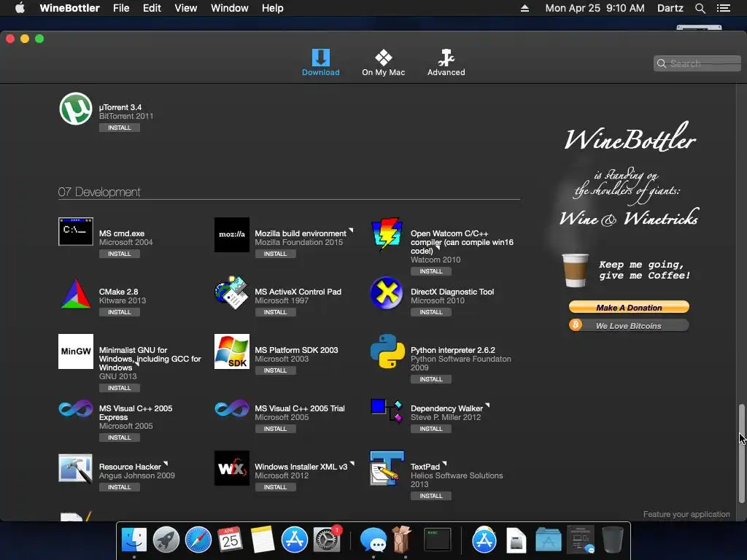
Task: Click the Open Watcom compiler icon
Action: coord(387,234)
